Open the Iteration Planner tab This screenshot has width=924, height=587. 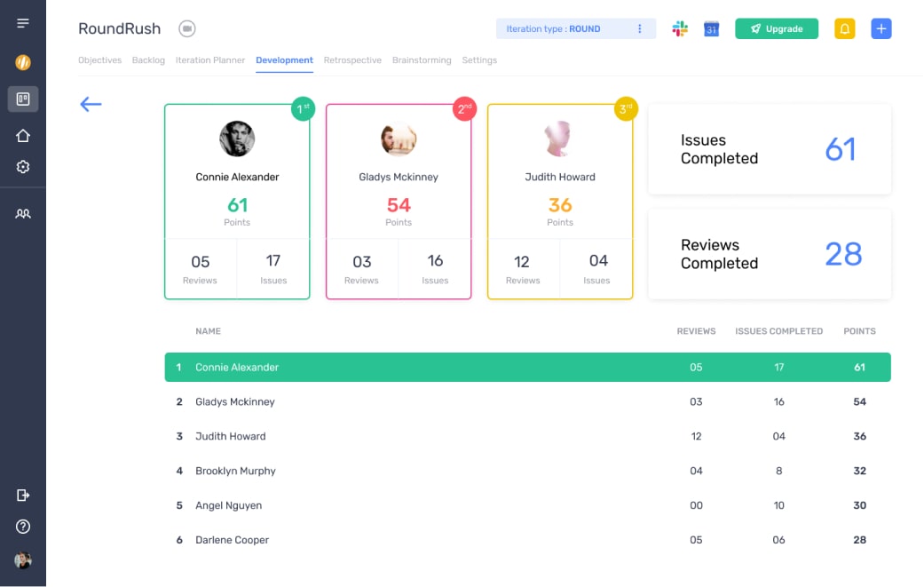click(x=210, y=60)
